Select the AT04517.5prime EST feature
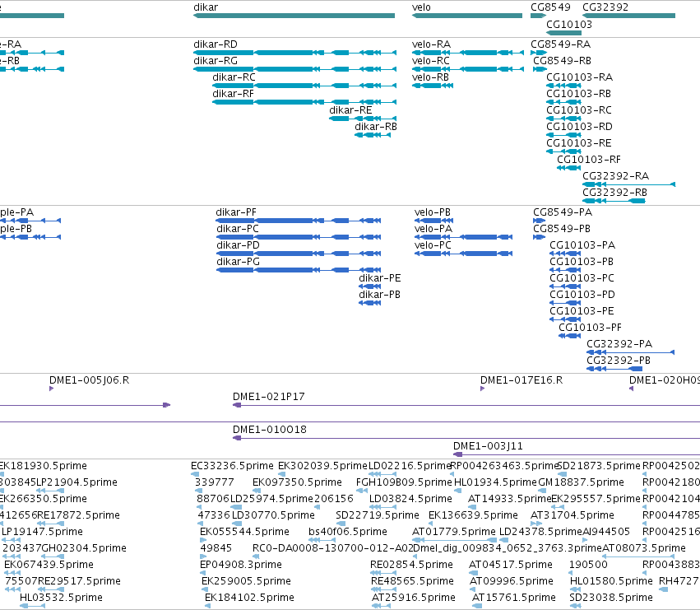This screenshot has height=610, width=700. [474, 573]
